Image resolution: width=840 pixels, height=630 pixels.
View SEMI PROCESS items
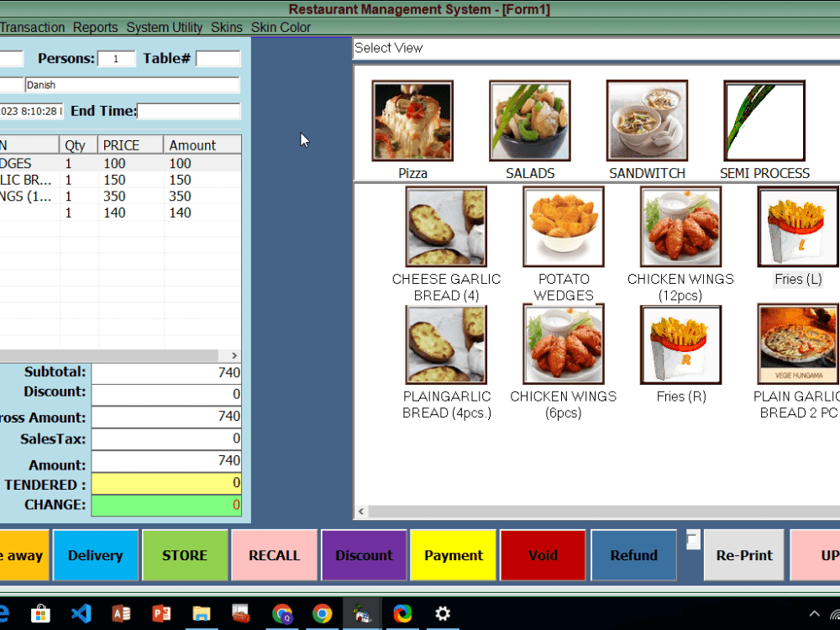tap(764, 119)
